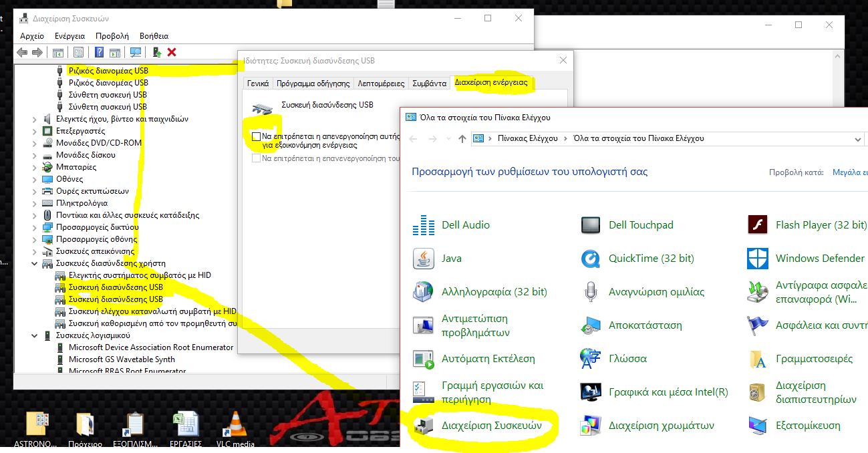Open the Windows Defender shield icon
This screenshot has height=453, width=868.
coord(758,259)
